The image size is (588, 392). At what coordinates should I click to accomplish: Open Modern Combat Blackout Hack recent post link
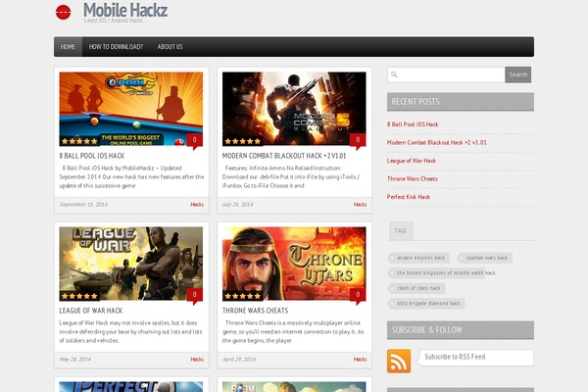tap(436, 142)
